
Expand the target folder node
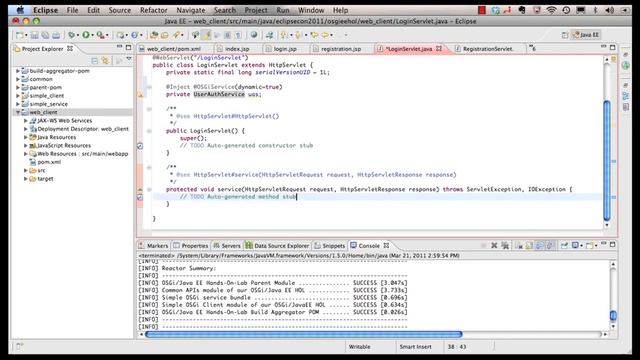26,179
